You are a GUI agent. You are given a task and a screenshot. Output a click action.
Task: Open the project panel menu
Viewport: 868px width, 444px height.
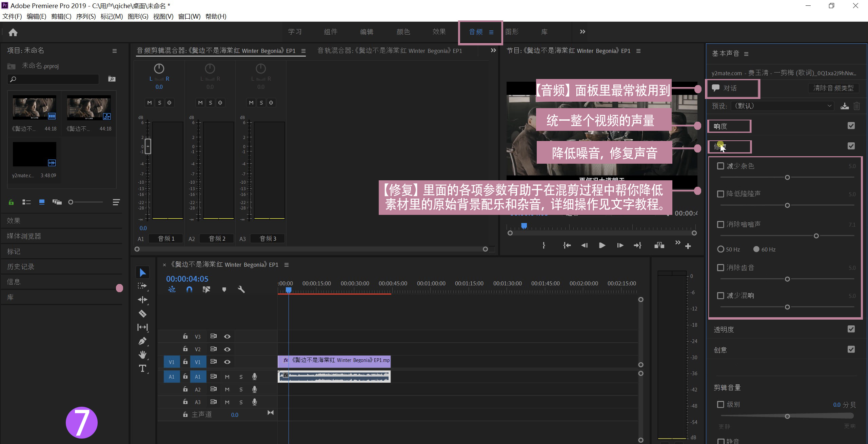(115, 51)
